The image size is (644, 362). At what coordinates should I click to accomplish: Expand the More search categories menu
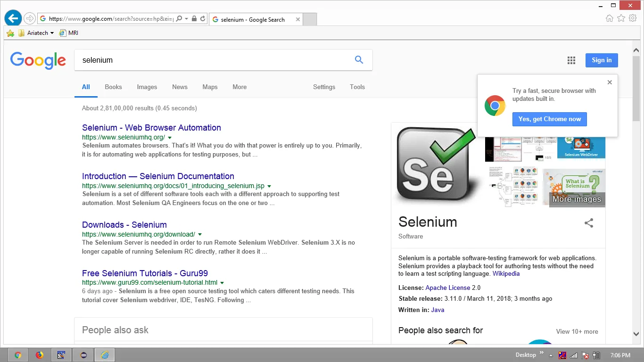tap(239, 87)
